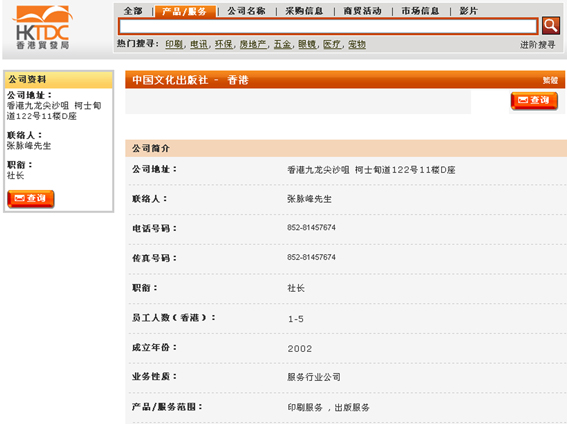Select the 全部 search tab

point(133,11)
